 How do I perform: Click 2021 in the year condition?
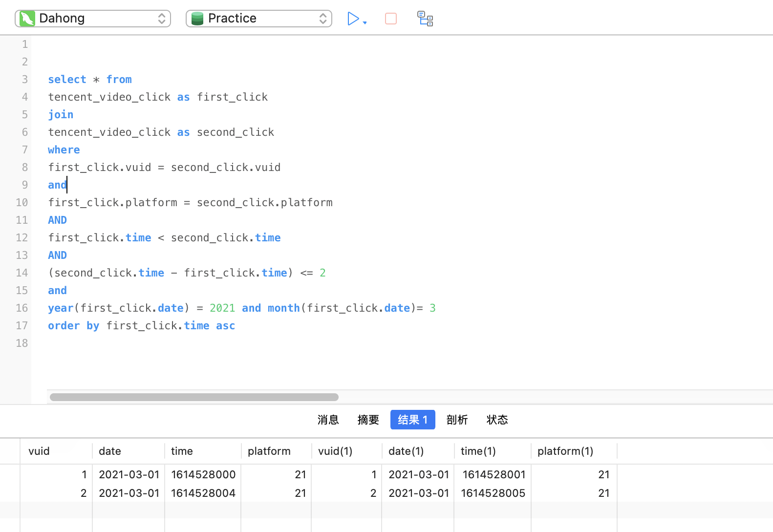[222, 308]
